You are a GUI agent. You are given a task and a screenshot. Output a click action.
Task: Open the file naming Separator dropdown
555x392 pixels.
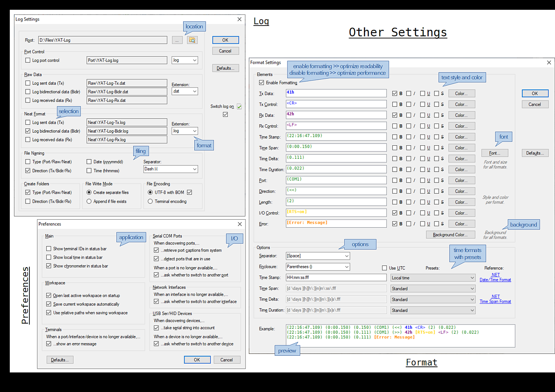[x=171, y=169]
